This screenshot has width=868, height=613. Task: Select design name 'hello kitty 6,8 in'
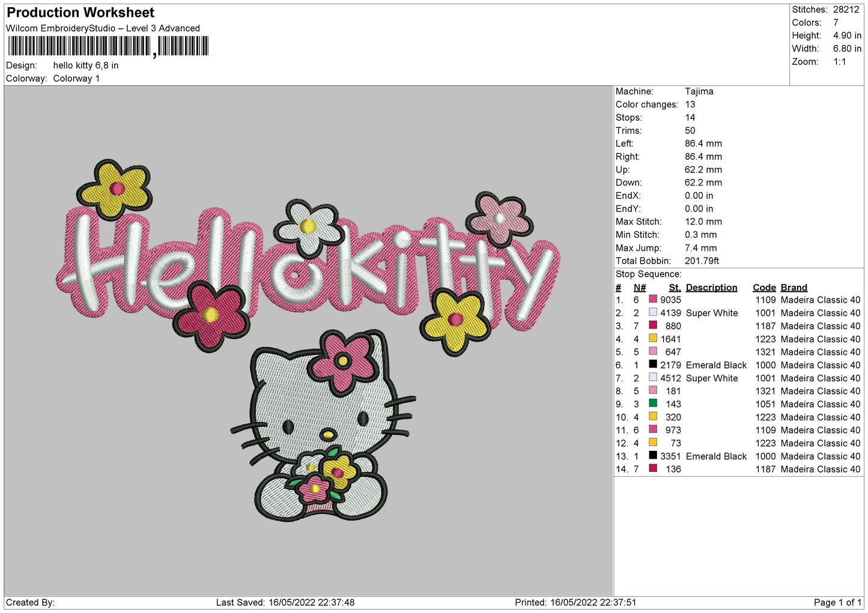point(86,65)
